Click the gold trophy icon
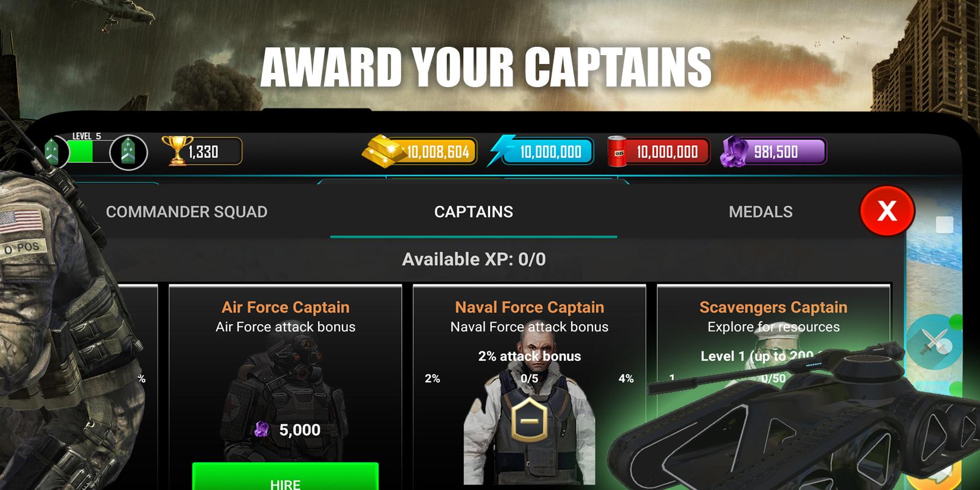The height and width of the screenshot is (490, 980). (x=177, y=150)
